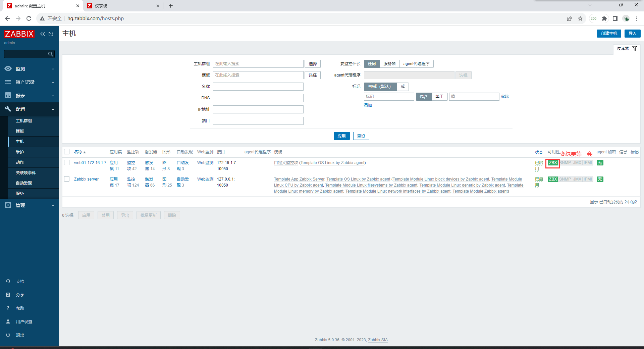
Task: Expand 资产记录 menu chevron
Action: [x=53, y=82]
